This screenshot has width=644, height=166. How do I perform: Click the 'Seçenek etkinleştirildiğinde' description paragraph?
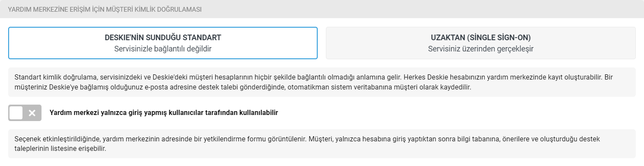(x=322, y=144)
